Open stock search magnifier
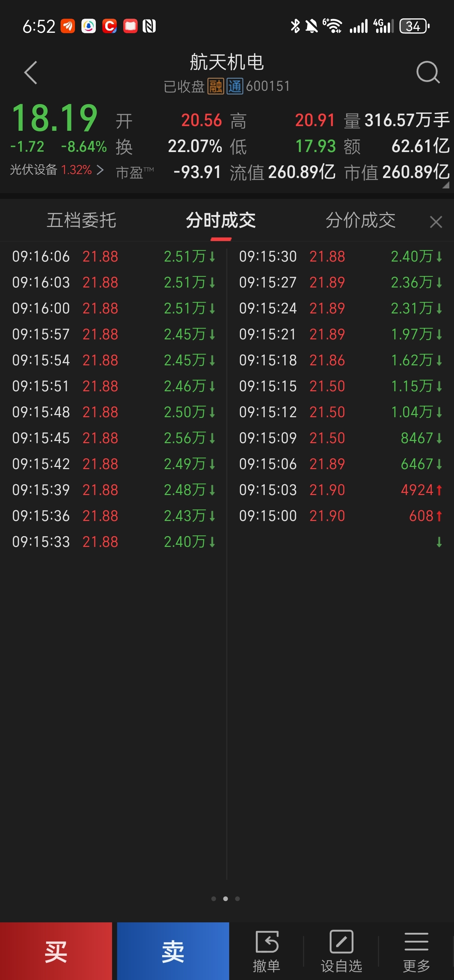The image size is (454, 980). 427,72
